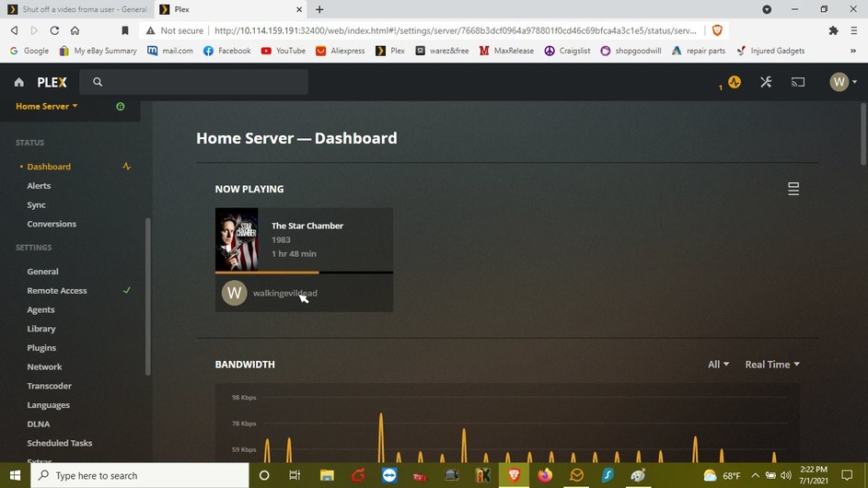Open the Google bookmark

[x=29, y=51]
